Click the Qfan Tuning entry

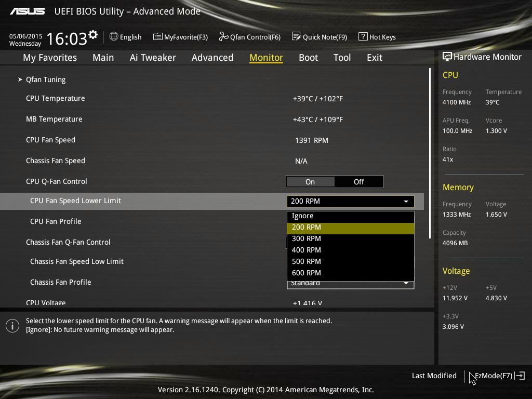(x=46, y=79)
